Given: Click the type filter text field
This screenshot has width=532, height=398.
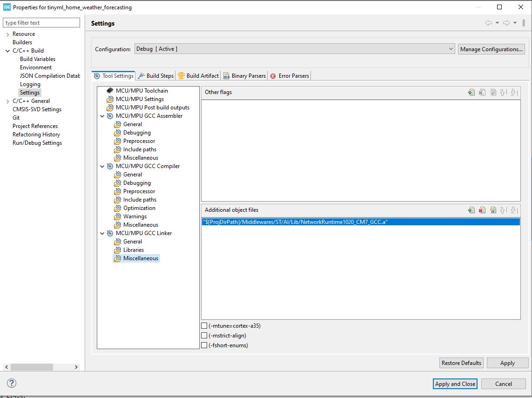Looking at the screenshot, I should 41,23.
